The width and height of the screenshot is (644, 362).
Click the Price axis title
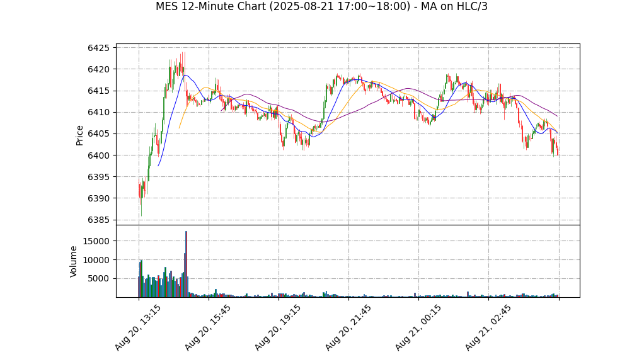click(79, 135)
